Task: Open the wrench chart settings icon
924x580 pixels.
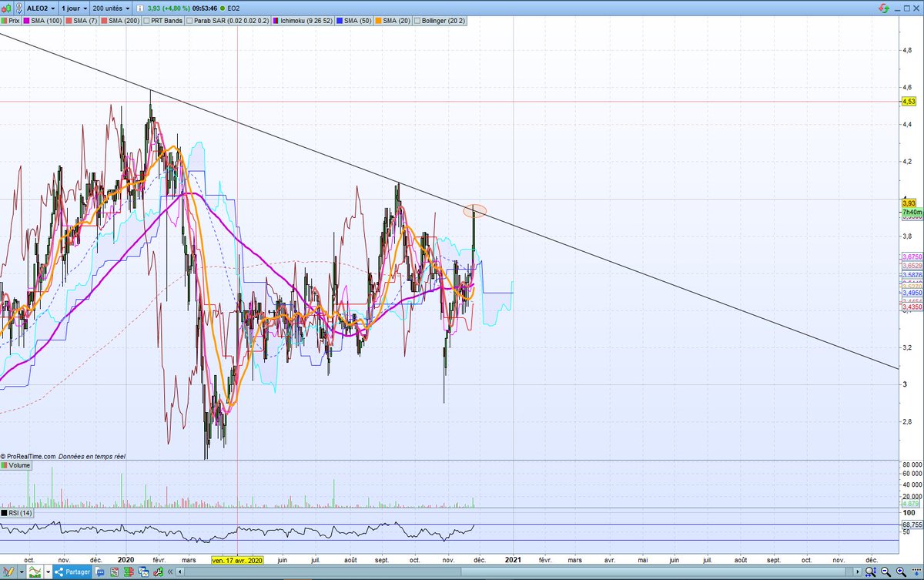Action: 159,572
